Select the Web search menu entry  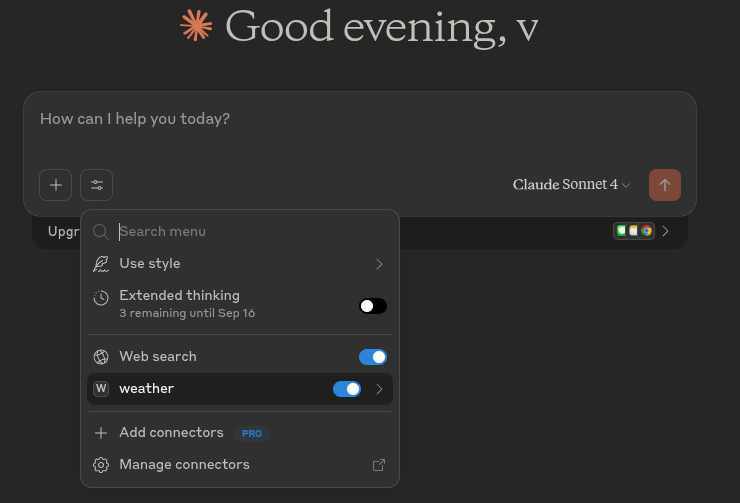[240, 357]
